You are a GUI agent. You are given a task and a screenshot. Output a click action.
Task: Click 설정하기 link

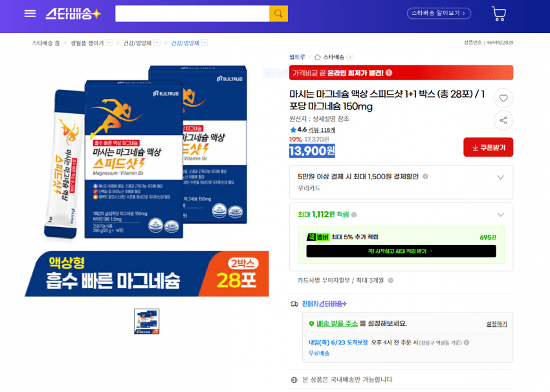[496, 324]
